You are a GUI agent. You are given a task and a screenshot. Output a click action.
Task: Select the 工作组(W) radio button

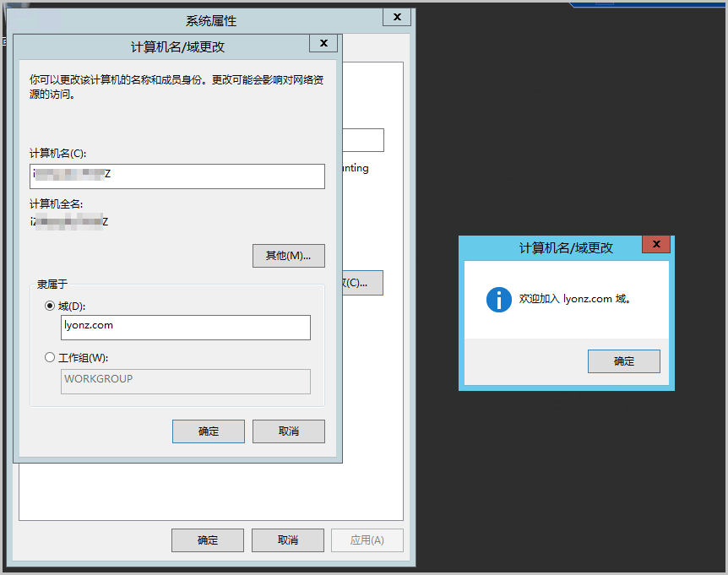50,357
